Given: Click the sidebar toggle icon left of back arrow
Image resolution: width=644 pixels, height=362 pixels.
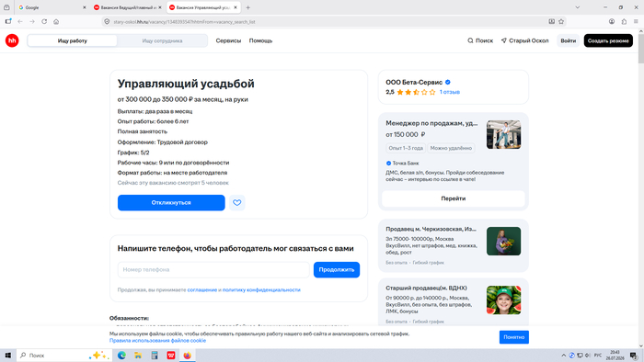Looking at the screenshot, I should tap(8, 22).
